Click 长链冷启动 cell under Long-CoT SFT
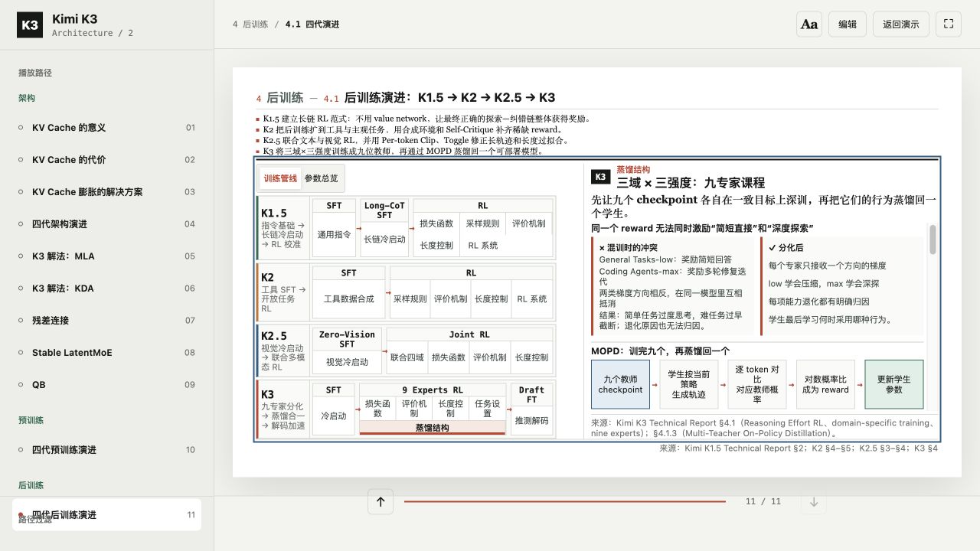This screenshot has width=980, height=551. pyautogui.click(x=384, y=239)
